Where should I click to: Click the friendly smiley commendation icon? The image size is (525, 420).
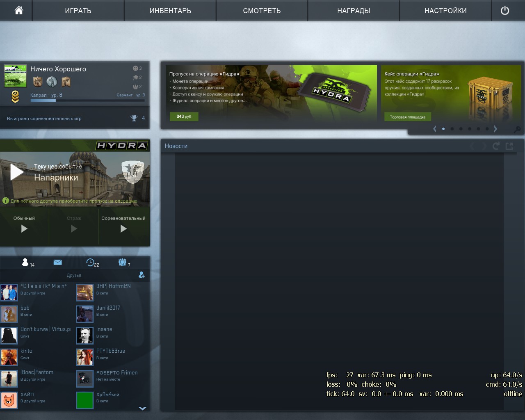click(x=135, y=68)
